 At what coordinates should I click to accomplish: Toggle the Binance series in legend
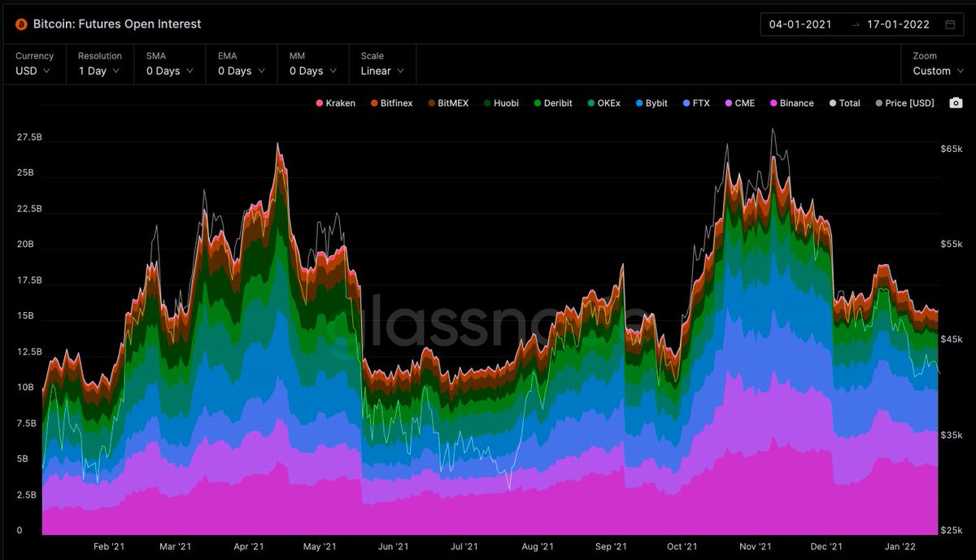pyautogui.click(x=791, y=103)
